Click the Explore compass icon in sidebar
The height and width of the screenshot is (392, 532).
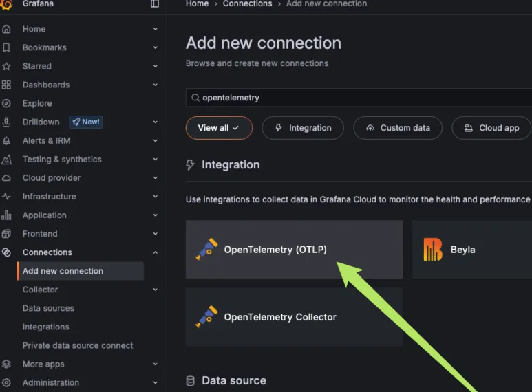tap(7, 103)
